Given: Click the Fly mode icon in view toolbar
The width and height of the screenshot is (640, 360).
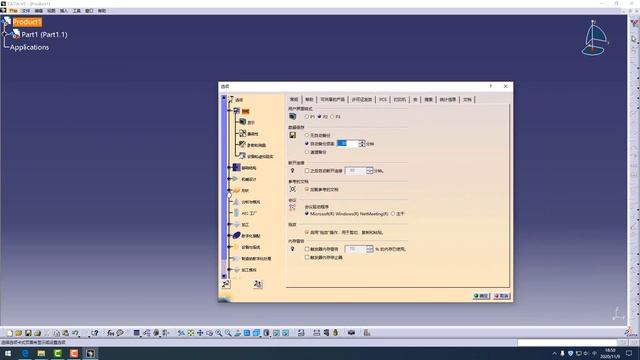Looking at the screenshot, I should (x=181, y=333).
